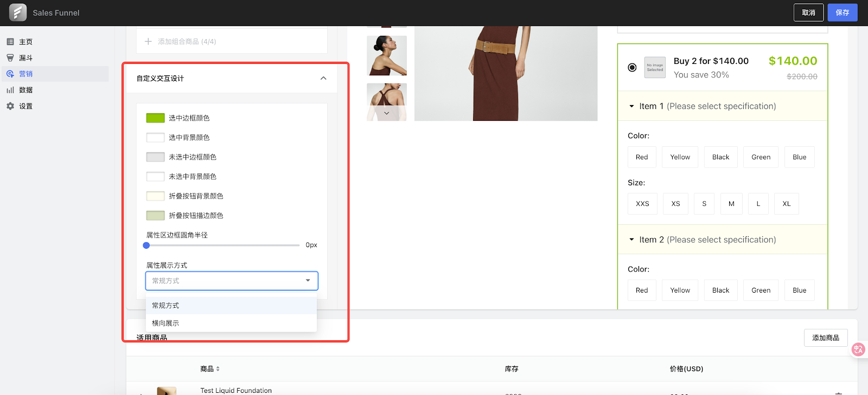Select size XL for Item 1
Image resolution: width=868 pixels, height=395 pixels.
point(787,204)
